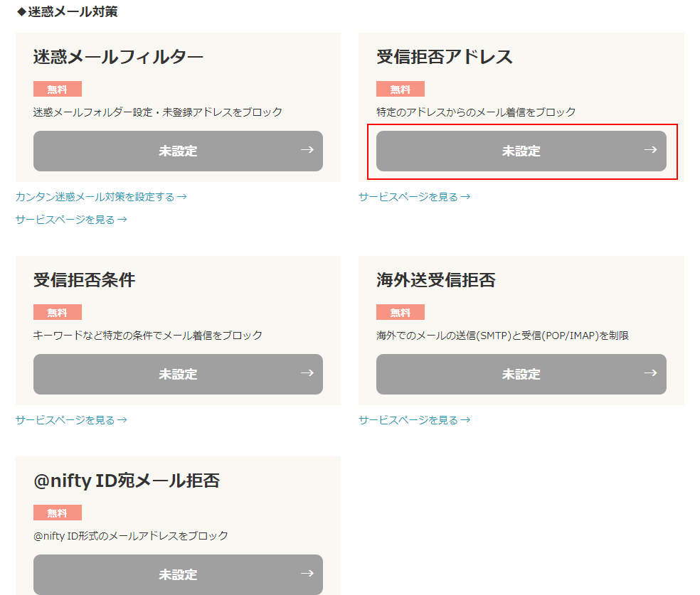Click 無料 badge in @nifty ID宛メール拒否 card

[58, 513]
